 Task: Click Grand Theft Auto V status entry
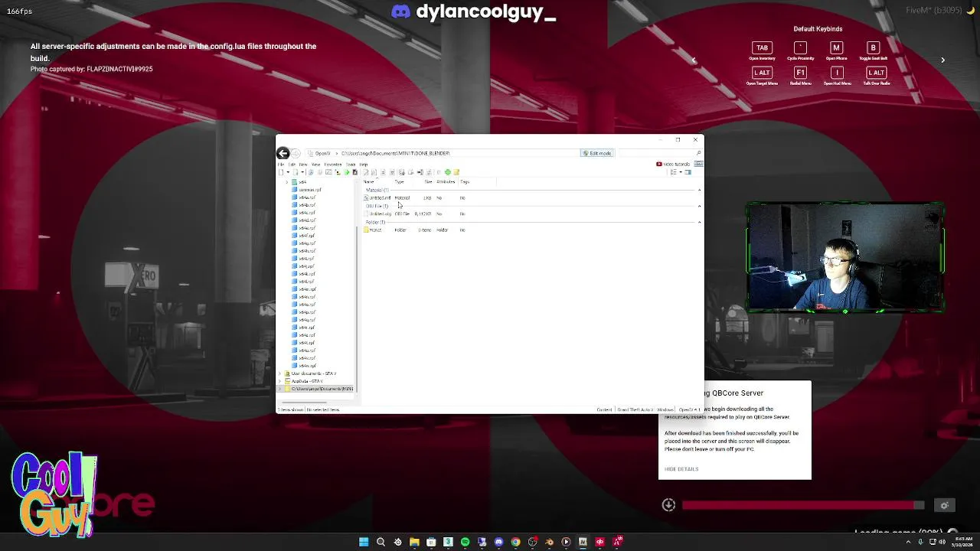coord(635,410)
